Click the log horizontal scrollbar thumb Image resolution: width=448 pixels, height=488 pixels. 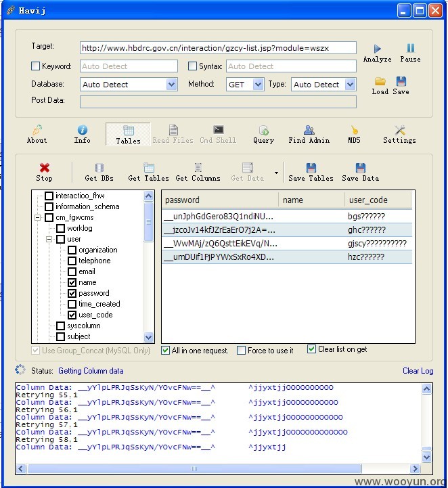pos(194,468)
